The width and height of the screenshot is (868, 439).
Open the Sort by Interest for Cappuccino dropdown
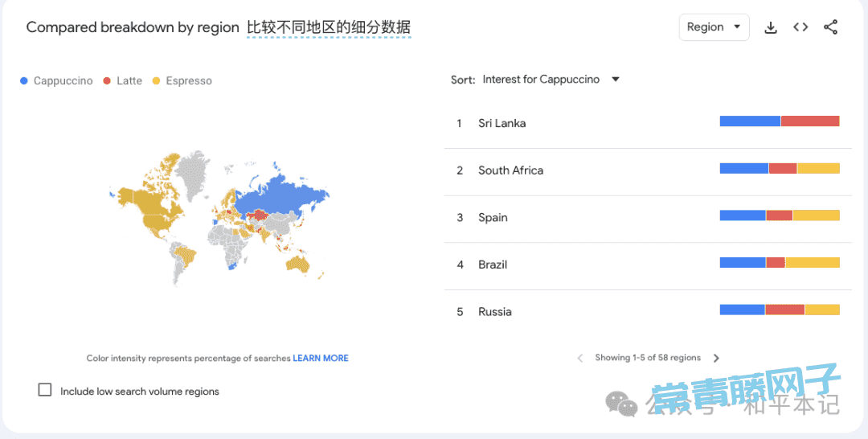click(541, 80)
